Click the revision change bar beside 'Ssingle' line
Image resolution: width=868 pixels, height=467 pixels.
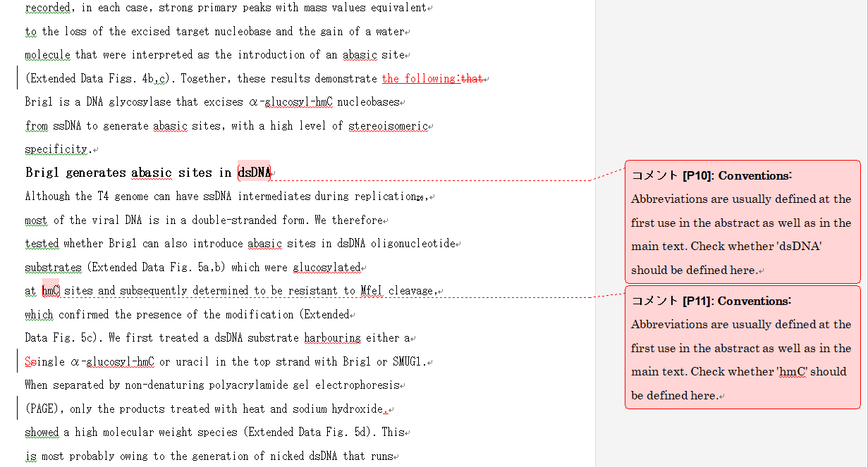pyautogui.click(x=18, y=361)
